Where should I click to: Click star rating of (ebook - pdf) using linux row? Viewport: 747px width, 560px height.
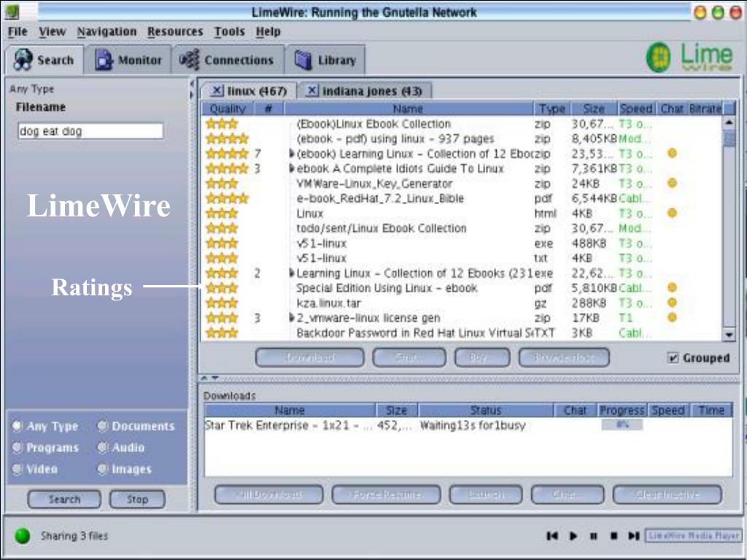228,139
